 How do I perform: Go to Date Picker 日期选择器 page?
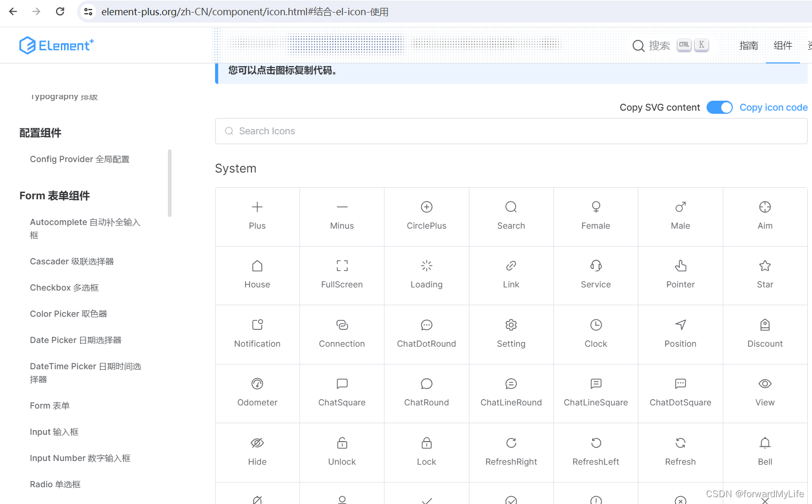75,340
